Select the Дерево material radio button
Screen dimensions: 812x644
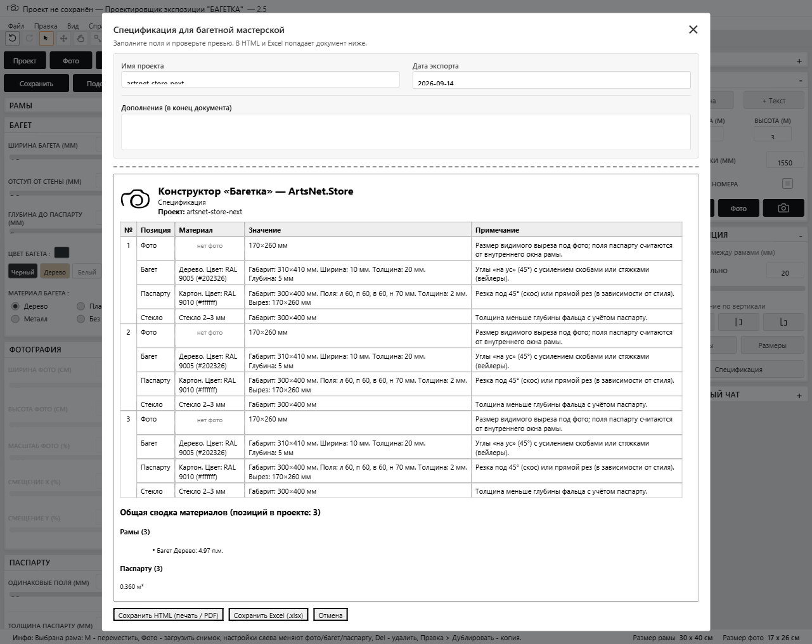pos(15,306)
